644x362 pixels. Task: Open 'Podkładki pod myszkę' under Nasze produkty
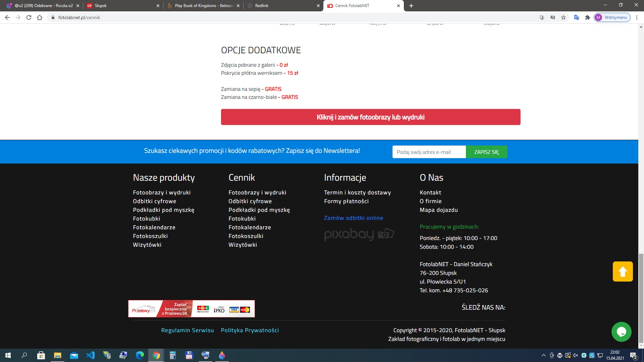coord(164,210)
